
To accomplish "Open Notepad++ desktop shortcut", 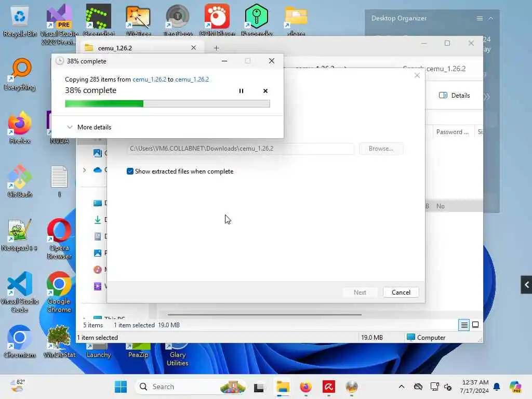I will click(19, 235).
